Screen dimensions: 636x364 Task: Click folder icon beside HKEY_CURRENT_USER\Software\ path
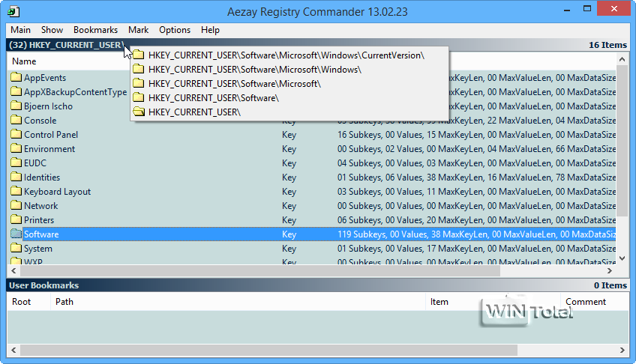139,97
